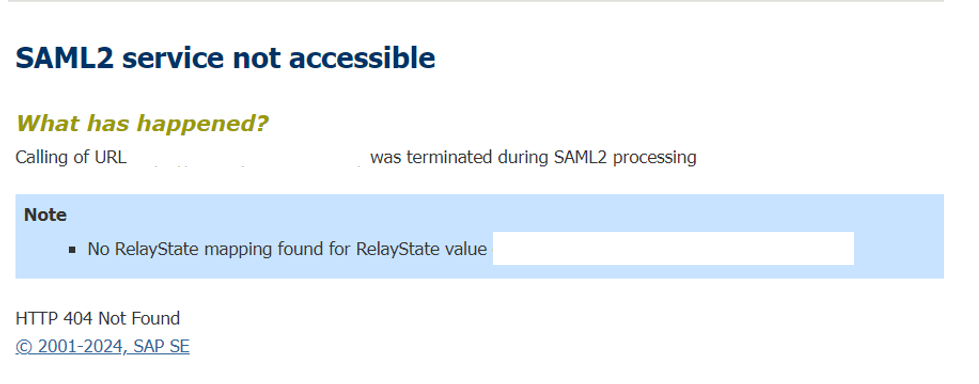
Task: Click the phrase 'RelayState value' in the note
Action: pos(421,249)
